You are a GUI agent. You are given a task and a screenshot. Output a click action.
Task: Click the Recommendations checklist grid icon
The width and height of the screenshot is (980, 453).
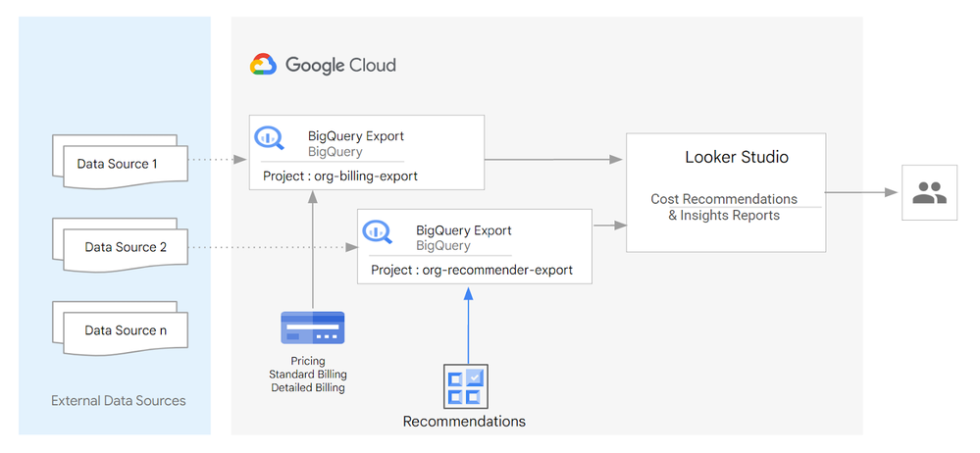pyautogui.click(x=466, y=386)
